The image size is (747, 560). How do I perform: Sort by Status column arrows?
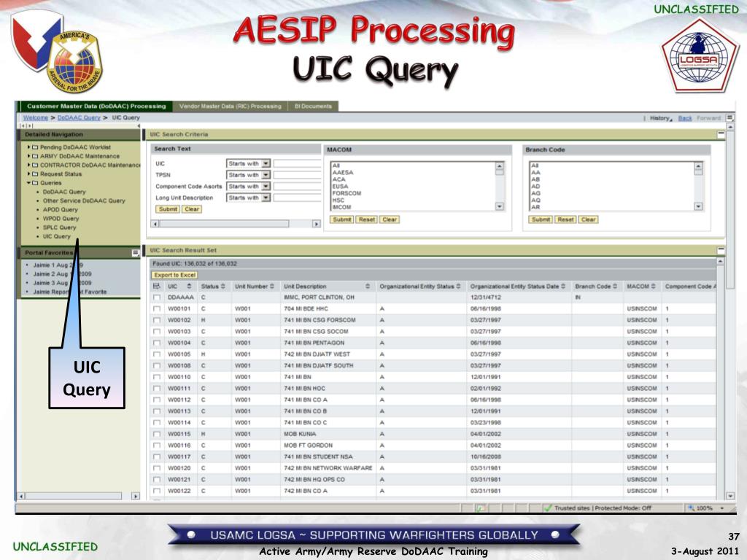pyautogui.click(x=222, y=286)
